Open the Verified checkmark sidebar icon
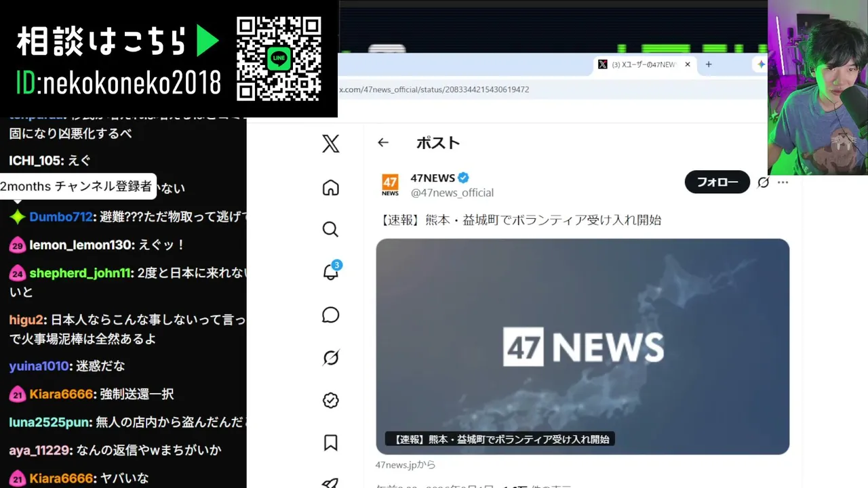This screenshot has width=868, height=488. tap(331, 401)
